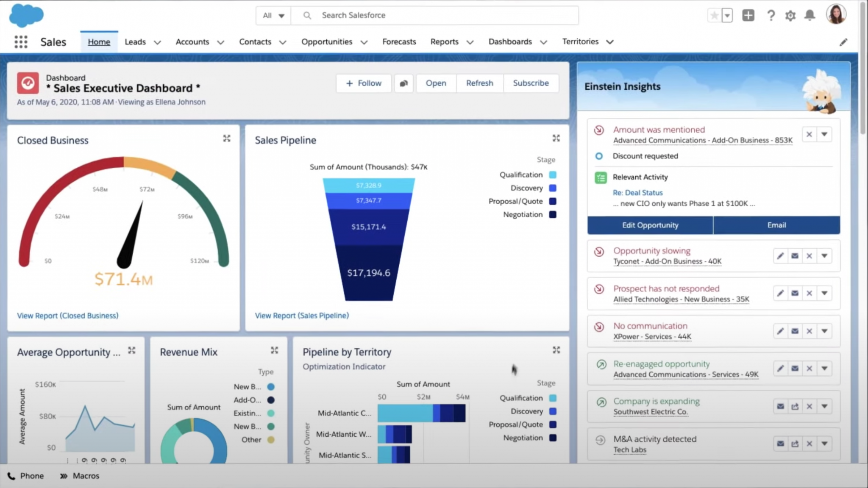Expand the Sales Pipeline widget to fullscreen
Image resolution: width=868 pixels, height=488 pixels.
[556, 139]
